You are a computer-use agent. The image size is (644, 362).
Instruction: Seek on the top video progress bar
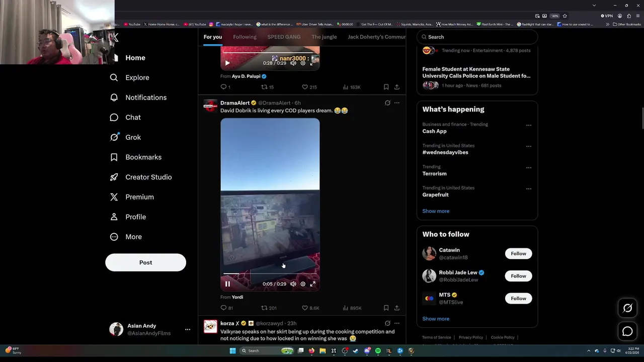pos(270,52)
